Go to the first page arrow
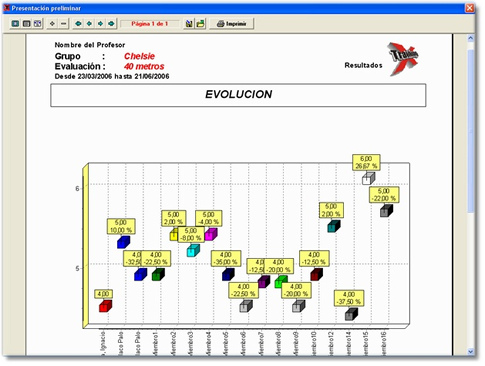Screen dimensions: 485x366 78,24
